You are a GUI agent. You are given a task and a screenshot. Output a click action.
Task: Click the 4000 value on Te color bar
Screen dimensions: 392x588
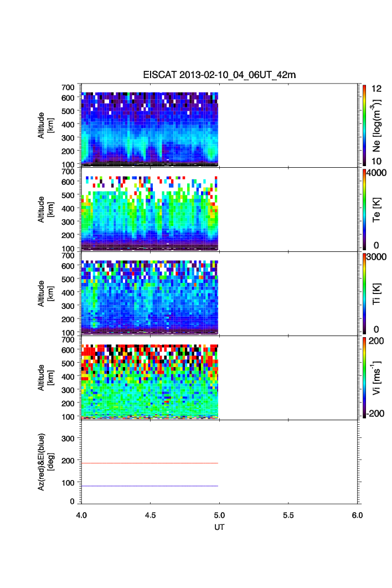point(376,173)
